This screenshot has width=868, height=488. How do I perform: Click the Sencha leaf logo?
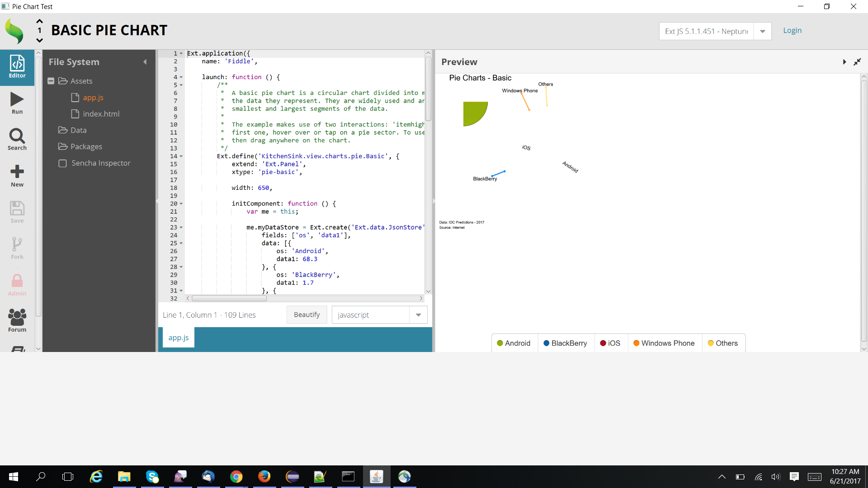(14, 31)
